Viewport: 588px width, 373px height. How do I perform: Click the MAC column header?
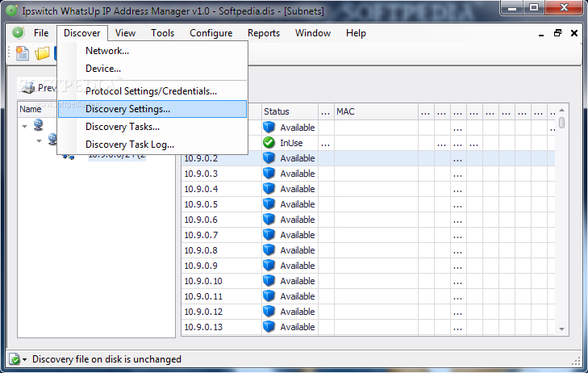[x=376, y=111]
